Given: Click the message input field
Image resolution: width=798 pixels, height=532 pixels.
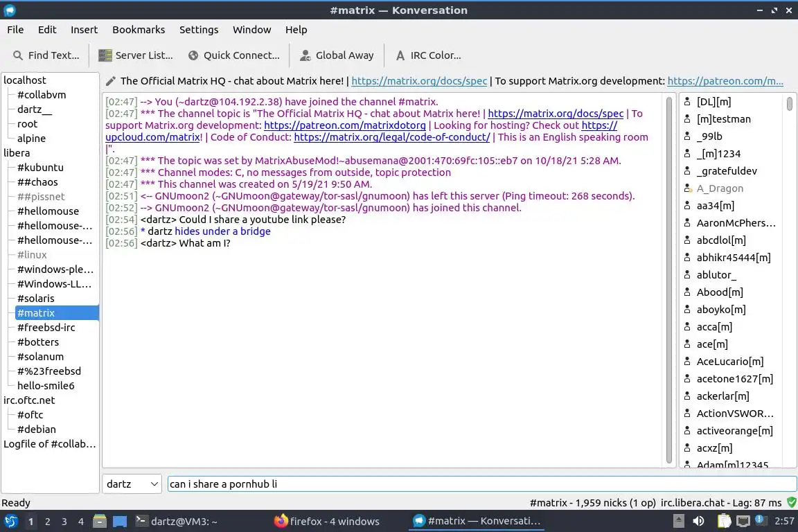Looking at the screenshot, I should [481, 484].
